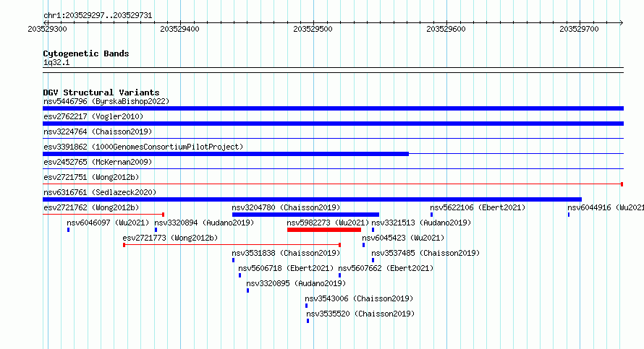Image resolution: width=644 pixels, height=349 pixels.
Task: Open variant esv2721751 (Wong2012b) label
Action: click(91, 177)
